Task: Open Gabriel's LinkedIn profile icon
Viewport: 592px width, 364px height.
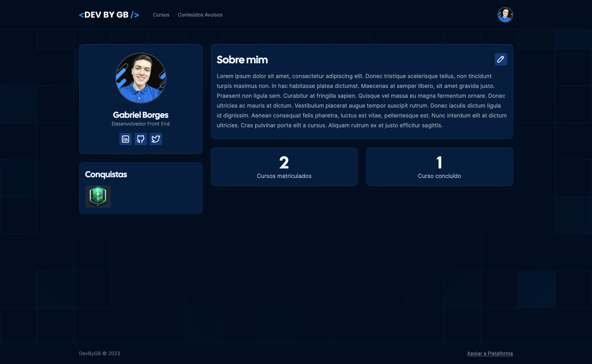Action: coord(125,139)
